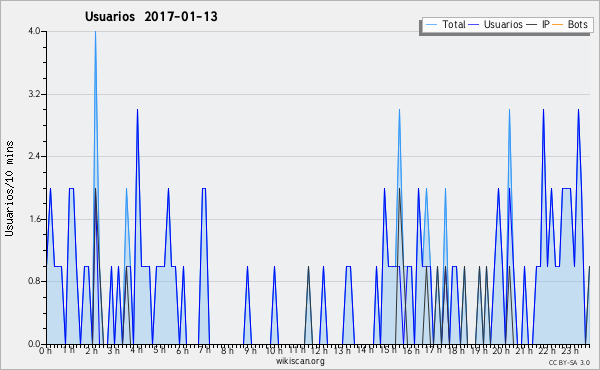Screen dimensions: 600x370
Task: Click the x-axis label "1 h"
Action: point(68,350)
